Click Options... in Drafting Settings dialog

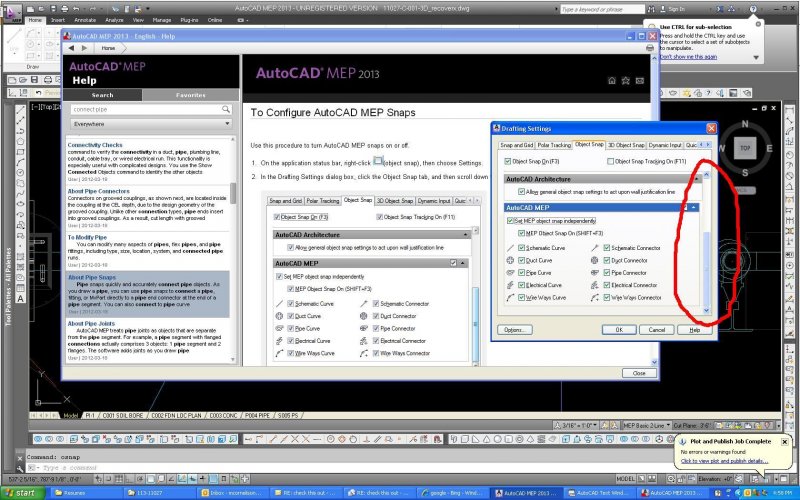(x=514, y=330)
